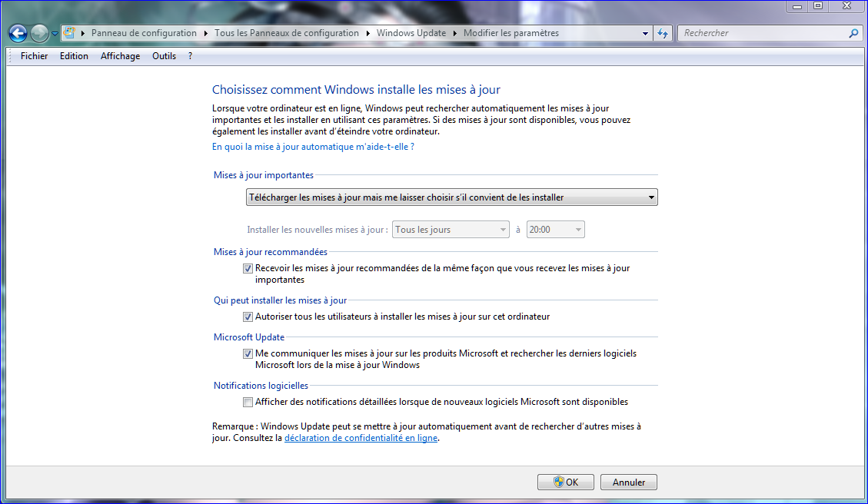The image size is (868, 504).
Task: Expand the address bar history dropdown arrow
Action: pos(645,33)
